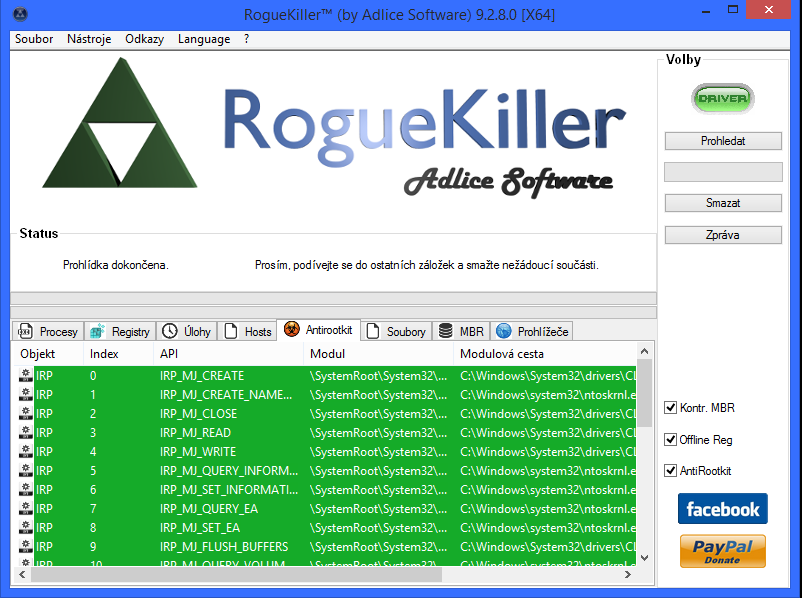
Task: Click the Zpráva report button
Action: (723, 235)
